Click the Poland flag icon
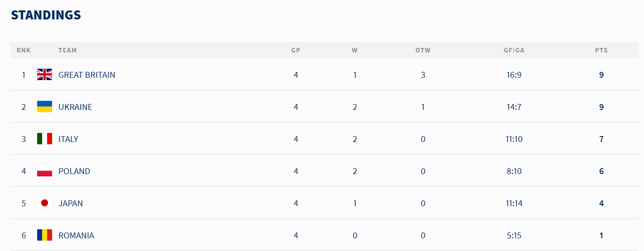 [44, 171]
